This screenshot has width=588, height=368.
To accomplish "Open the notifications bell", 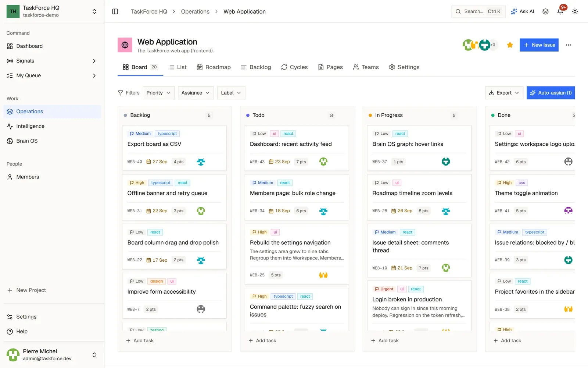I will 560,11.
